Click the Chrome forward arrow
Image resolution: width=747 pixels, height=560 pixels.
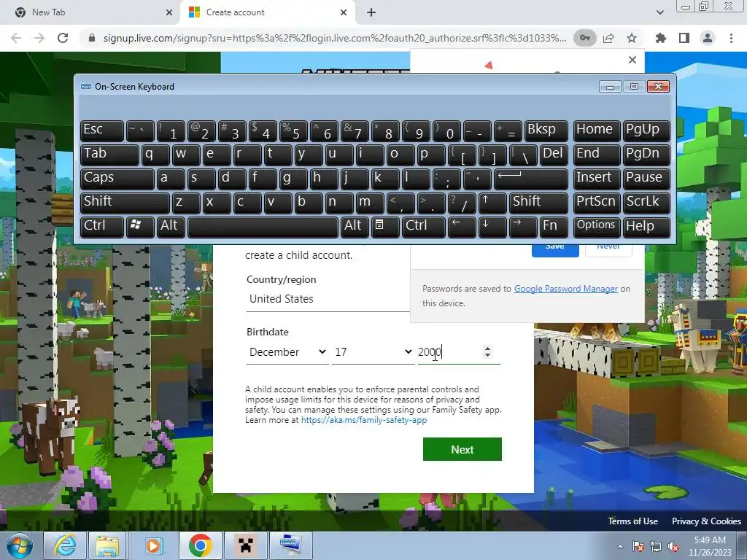[39, 38]
